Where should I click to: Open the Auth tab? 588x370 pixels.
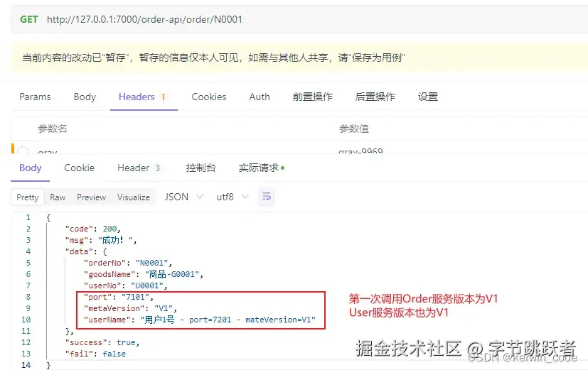[x=260, y=97]
